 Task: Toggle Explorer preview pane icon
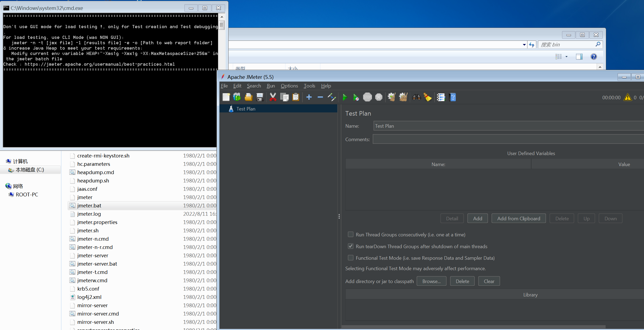[579, 57]
